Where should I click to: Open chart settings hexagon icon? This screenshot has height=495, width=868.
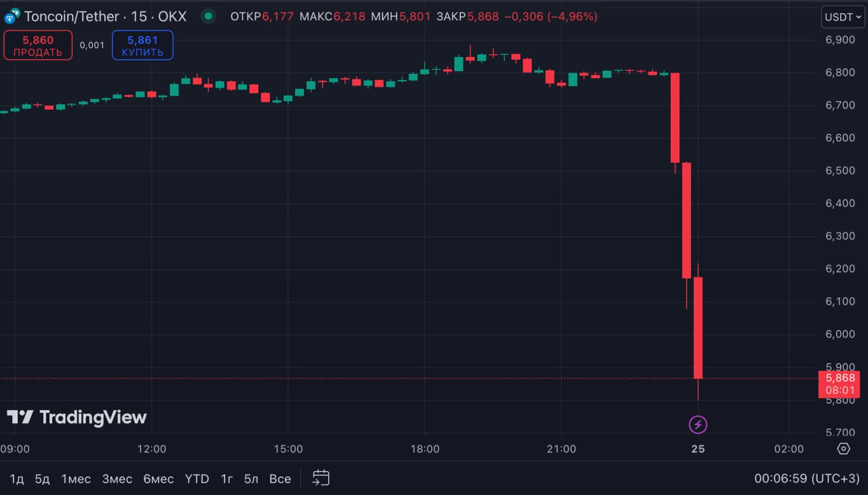844,449
